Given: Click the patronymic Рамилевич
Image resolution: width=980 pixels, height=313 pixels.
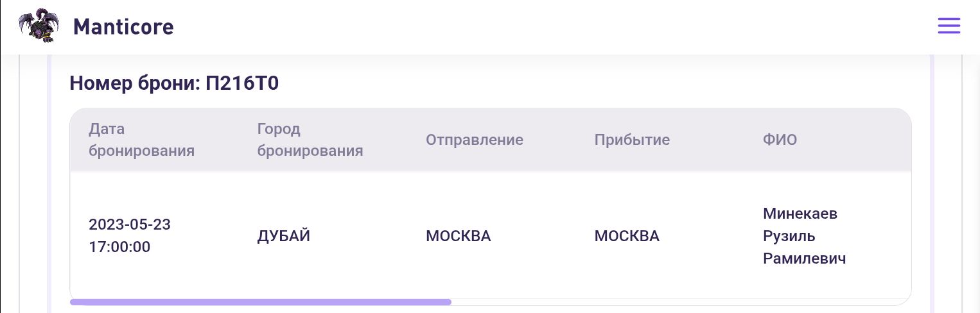Looking at the screenshot, I should pos(804,258).
